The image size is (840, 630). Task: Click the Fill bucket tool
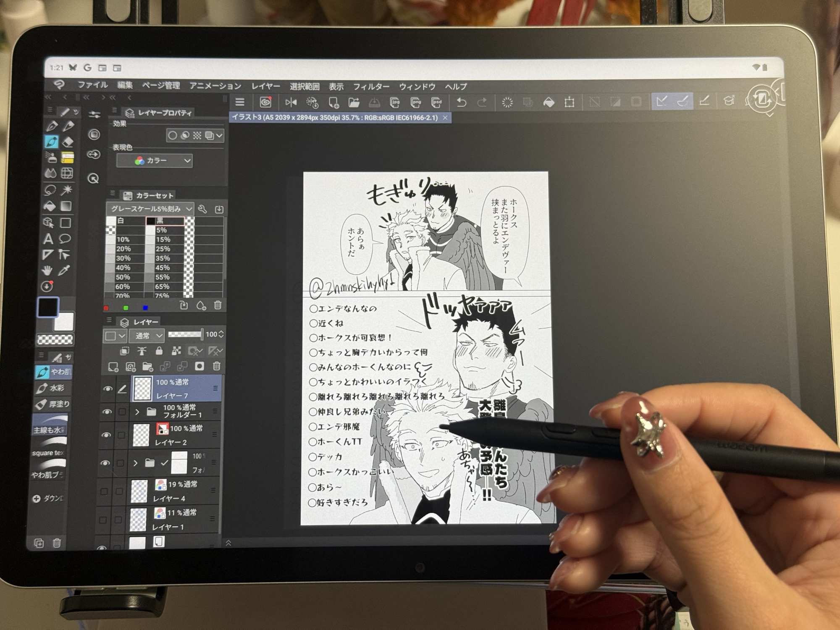(50, 206)
